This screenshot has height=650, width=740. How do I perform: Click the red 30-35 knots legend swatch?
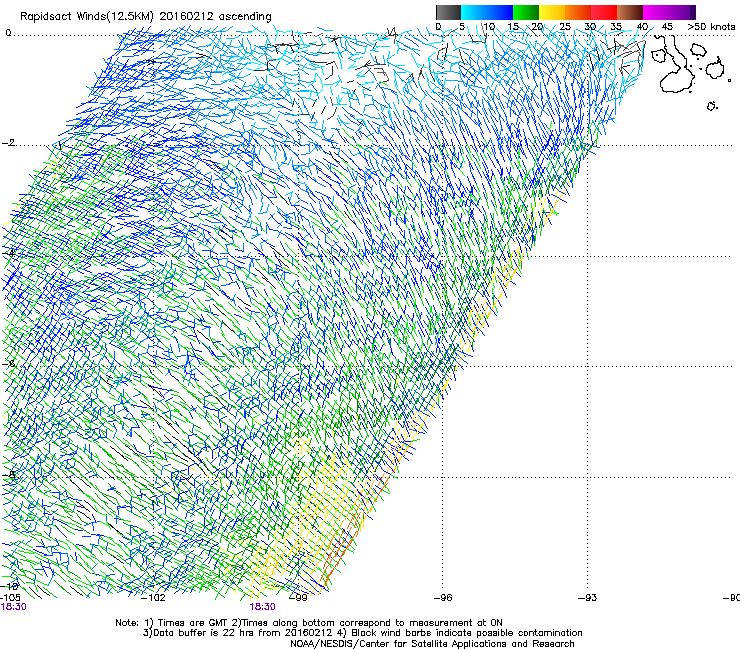click(604, 12)
